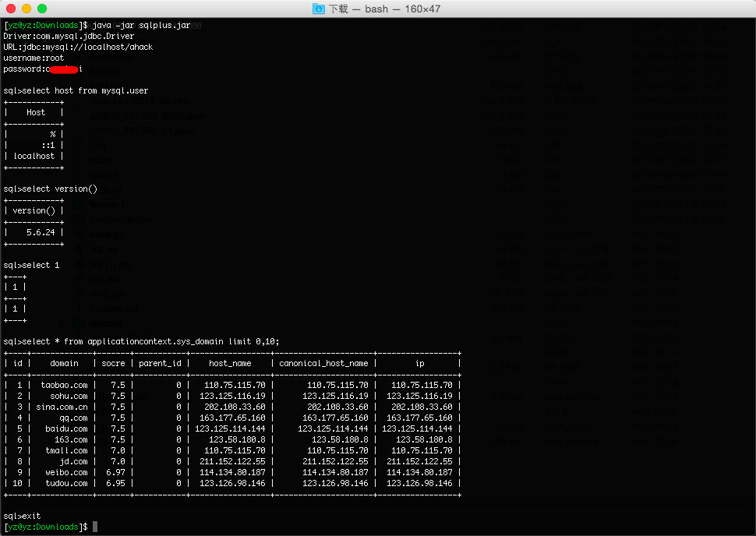Minimize terminal using the yellow button
Screen dimensions: 756x536
(x=26, y=9)
